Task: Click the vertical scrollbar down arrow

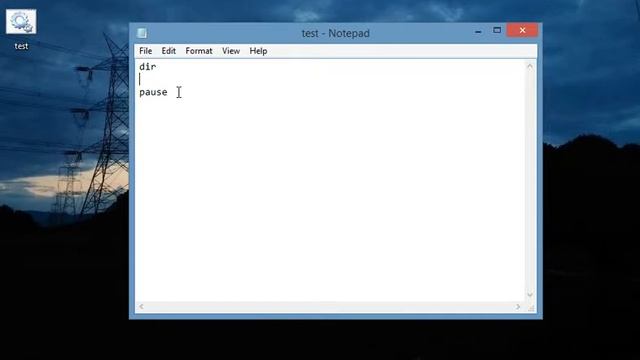Action: tap(530, 295)
